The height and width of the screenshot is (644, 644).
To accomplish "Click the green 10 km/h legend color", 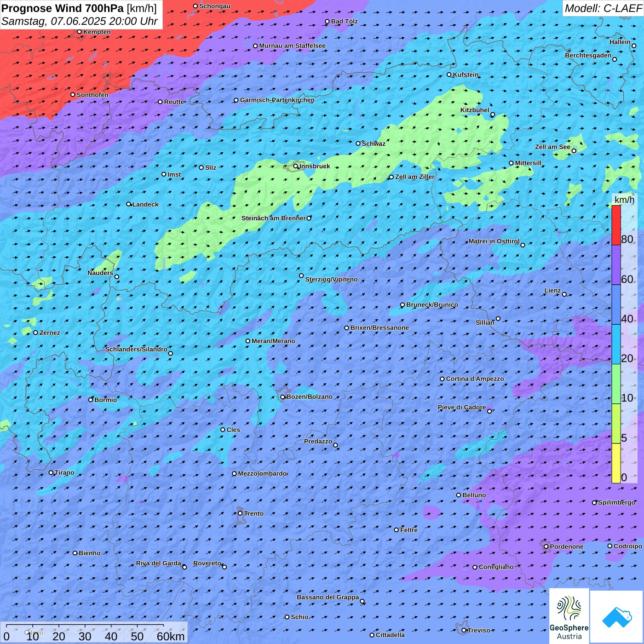I will [616, 384].
